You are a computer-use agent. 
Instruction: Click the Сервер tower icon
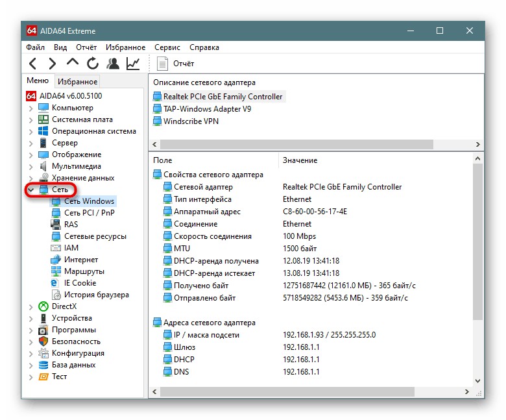[x=43, y=143]
